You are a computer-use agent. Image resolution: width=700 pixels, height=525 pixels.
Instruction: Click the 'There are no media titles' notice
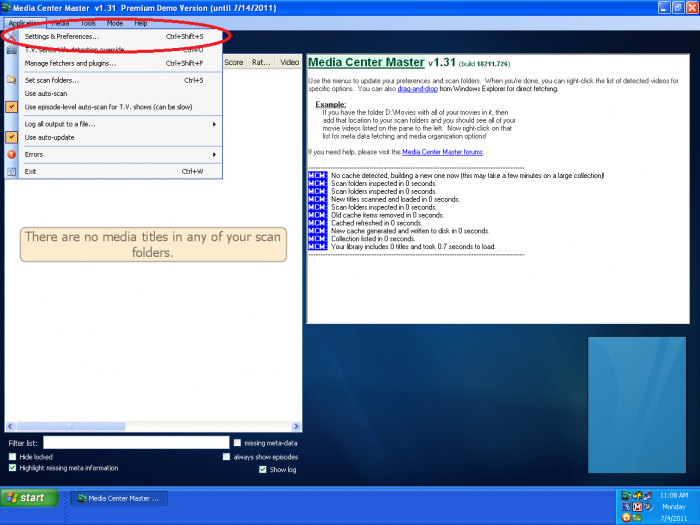point(153,244)
